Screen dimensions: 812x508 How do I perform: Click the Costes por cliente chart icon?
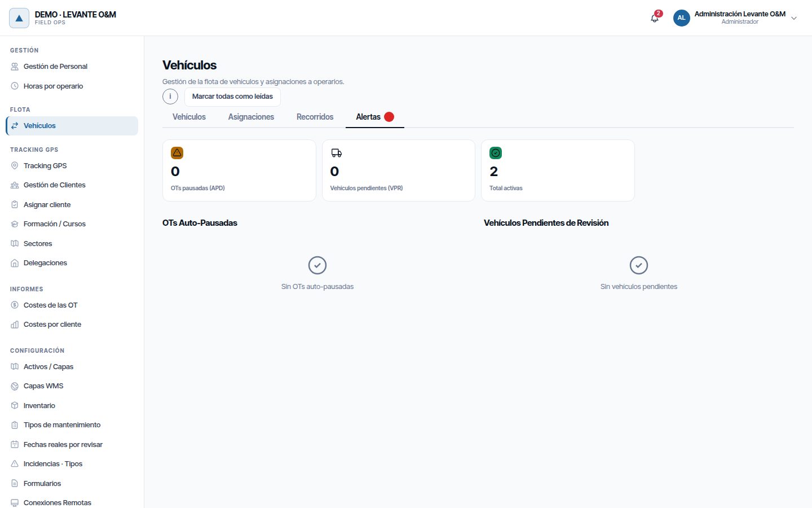pos(15,325)
